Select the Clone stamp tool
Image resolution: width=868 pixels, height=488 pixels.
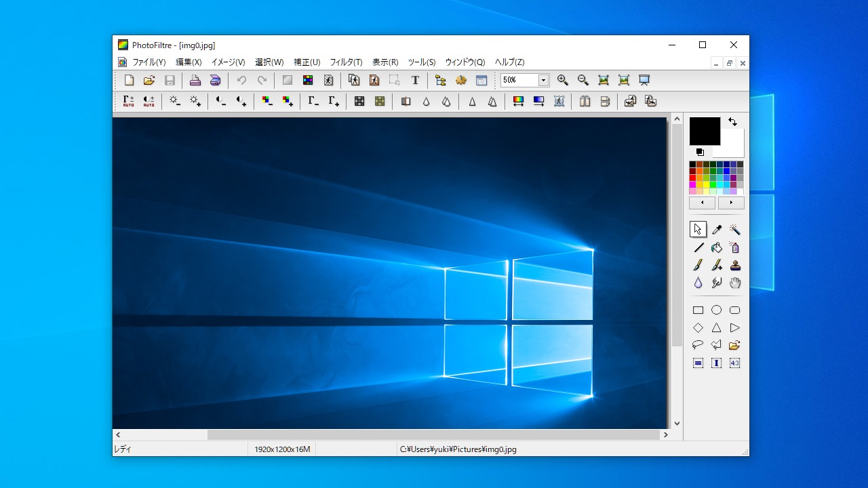tap(734, 265)
